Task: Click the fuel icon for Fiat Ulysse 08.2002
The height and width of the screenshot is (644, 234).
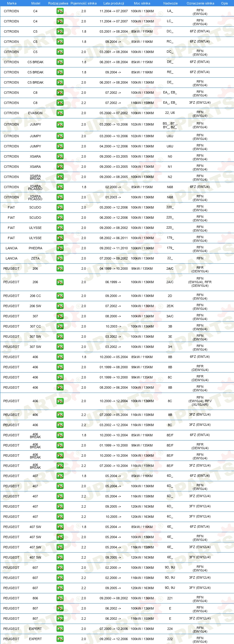Action: [60, 238]
